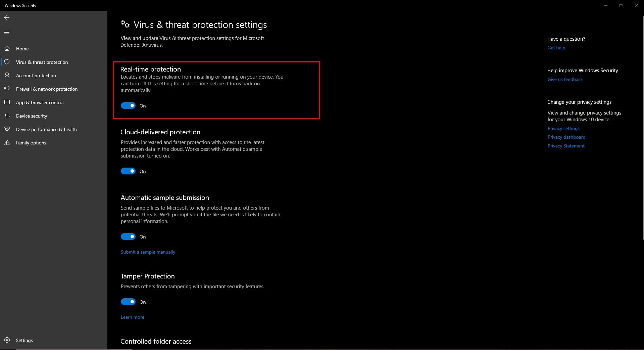This screenshot has height=350, width=644.
Task: Click the vertical scrollbar on right edge
Action: (x=643, y=128)
